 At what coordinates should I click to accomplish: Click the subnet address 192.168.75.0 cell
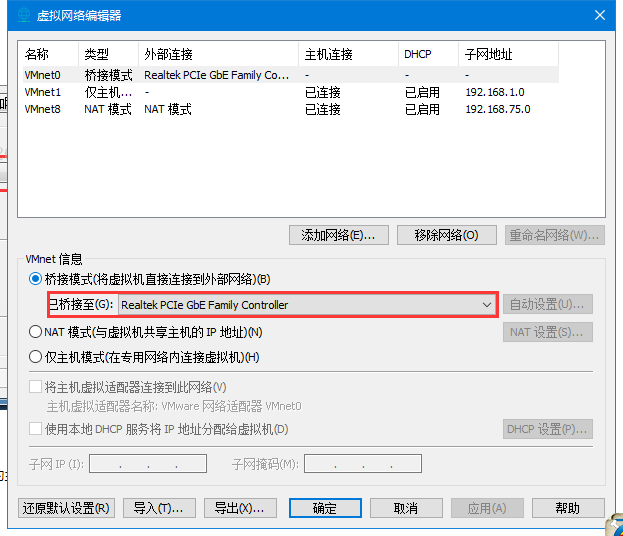pyautogui.click(x=498, y=109)
